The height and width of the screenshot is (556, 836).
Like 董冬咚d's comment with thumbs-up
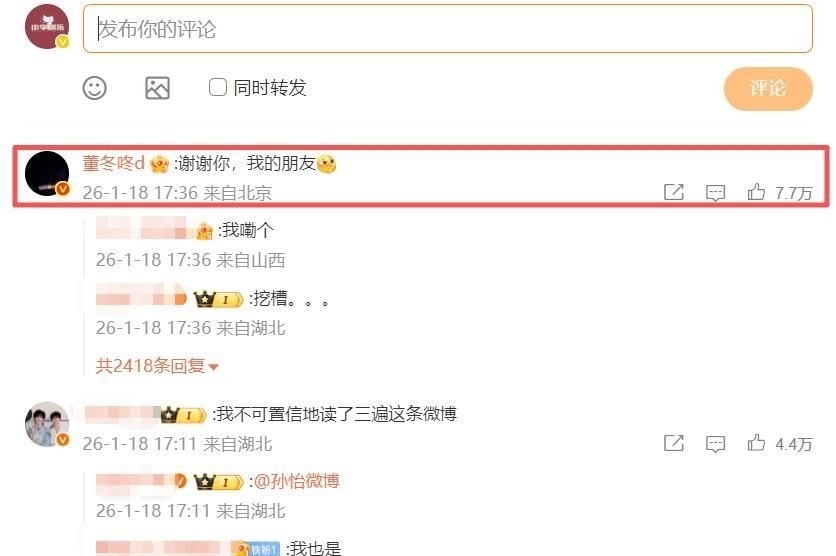pyautogui.click(x=756, y=192)
